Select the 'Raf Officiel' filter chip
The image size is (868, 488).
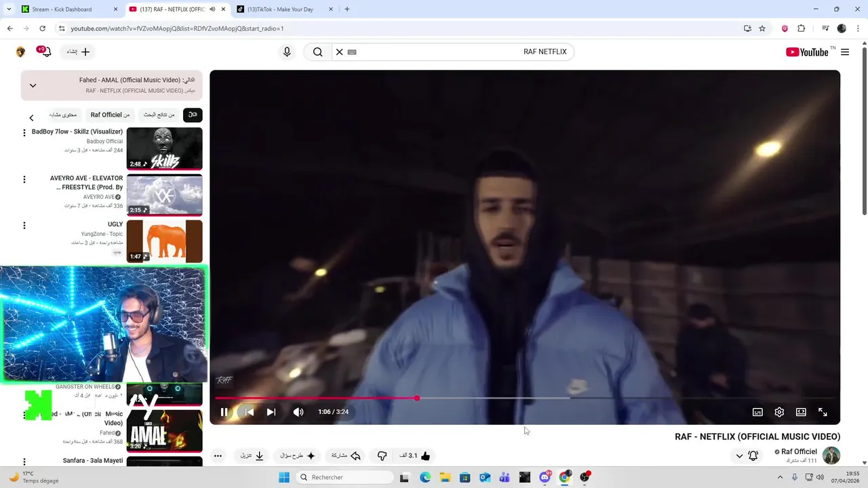pos(110,115)
